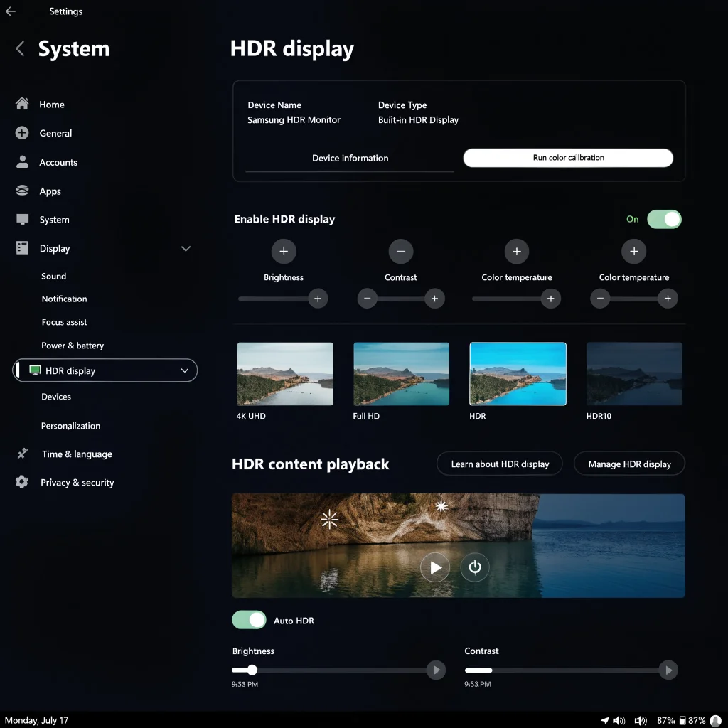The image size is (728, 728).
Task: Click the user avatar icon in taskbar corner
Action: tap(716, 721)
